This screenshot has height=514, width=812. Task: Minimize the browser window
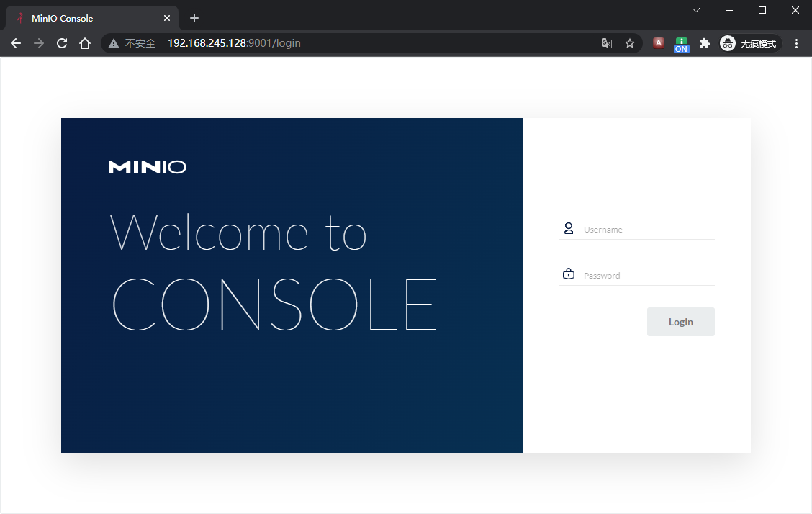pos(729,10)
